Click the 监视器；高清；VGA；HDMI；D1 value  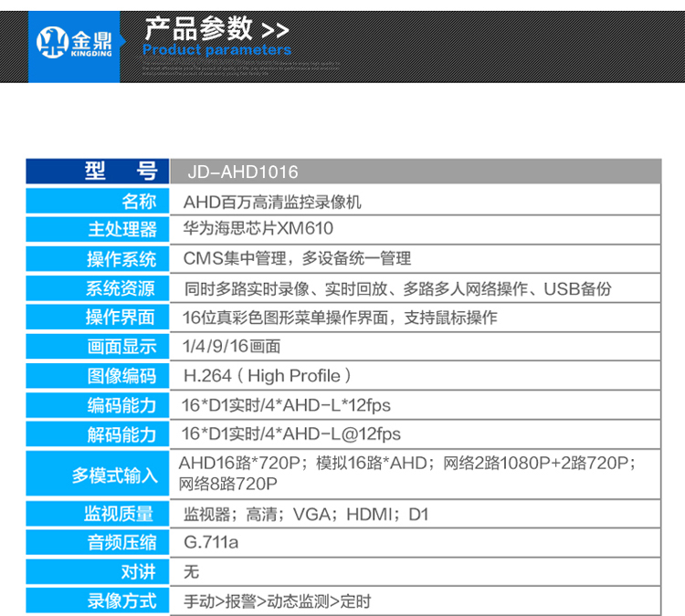coord(305,514)
